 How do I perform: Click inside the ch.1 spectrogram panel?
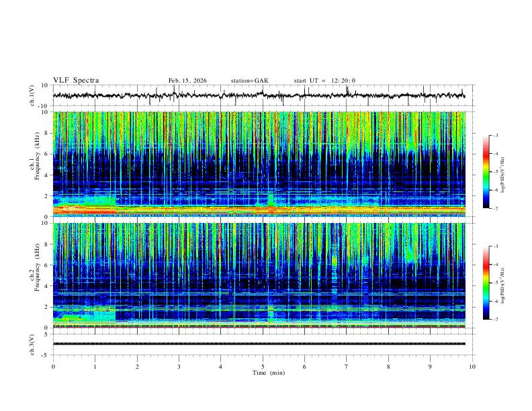click(259, 164)
